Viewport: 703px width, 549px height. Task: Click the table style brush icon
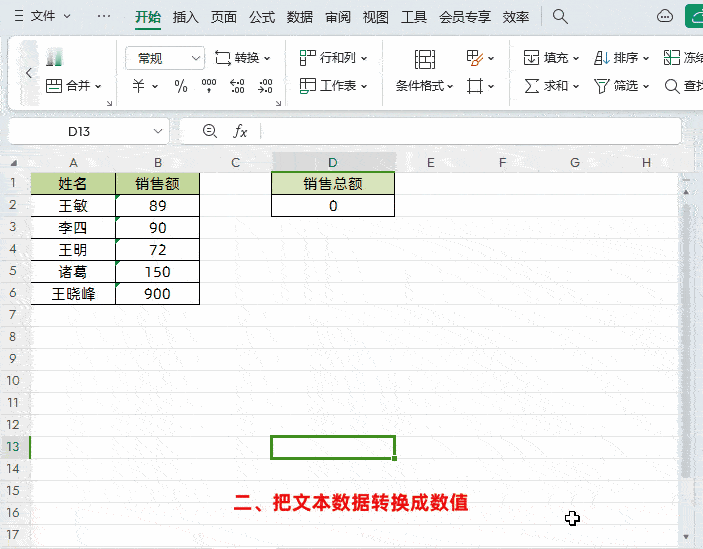tap(475, 58)
